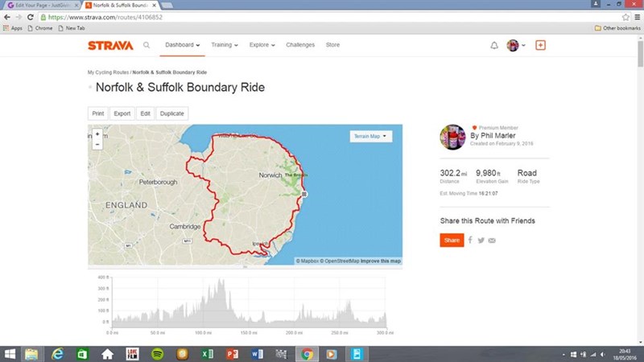The width and height of the screenshot is (644, 362).
Task: Open the Store nav item
Action: 332,45
